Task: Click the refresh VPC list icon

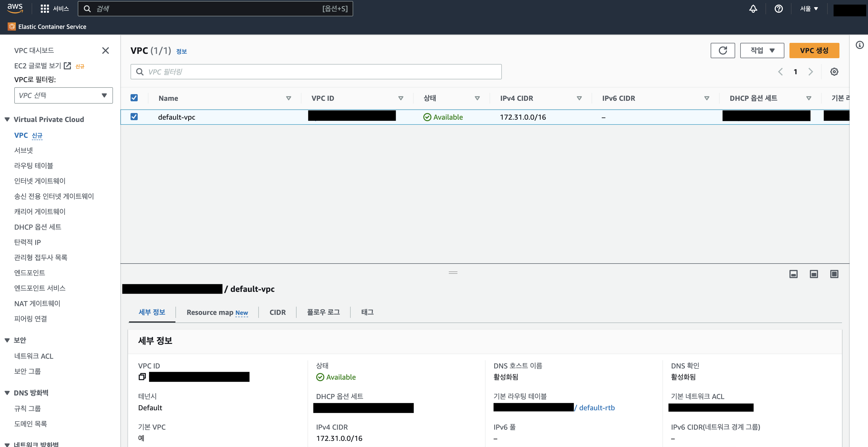Action: [x=722, y=51]
